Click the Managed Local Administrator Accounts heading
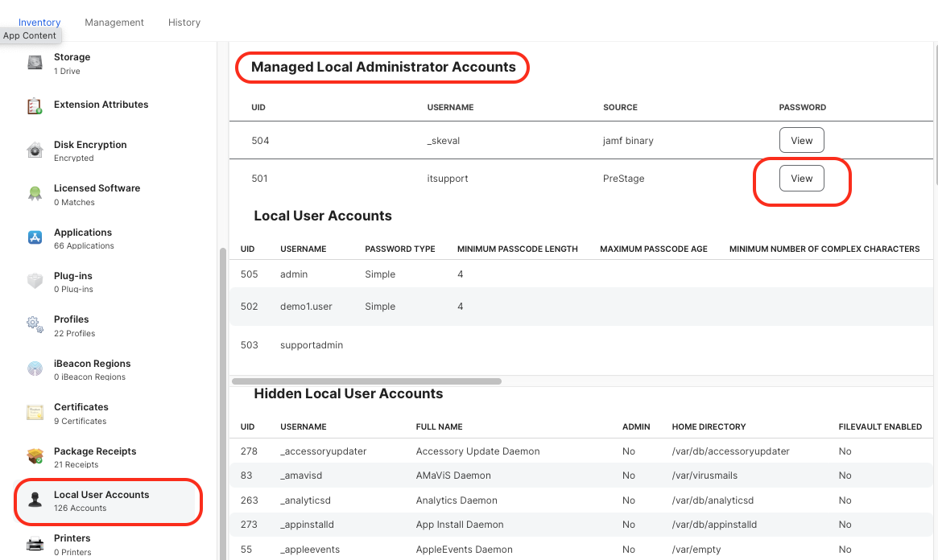The image size is (938, 560). pos(383,67)
